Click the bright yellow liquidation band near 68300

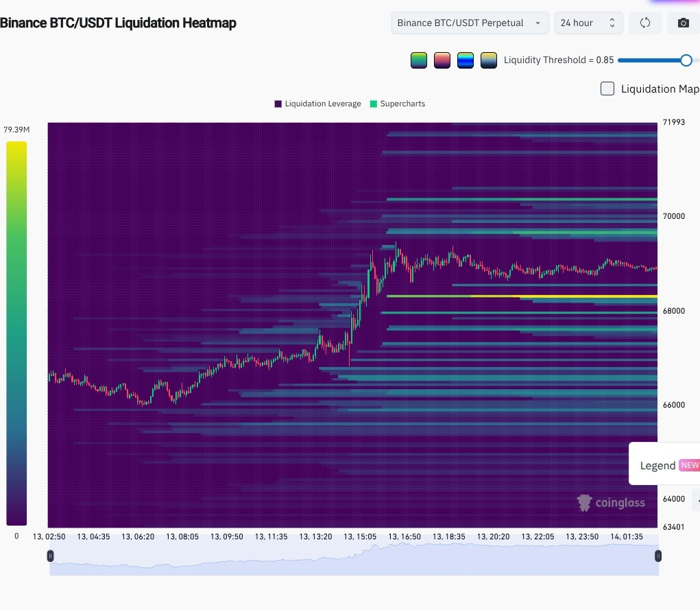point(521,296)
